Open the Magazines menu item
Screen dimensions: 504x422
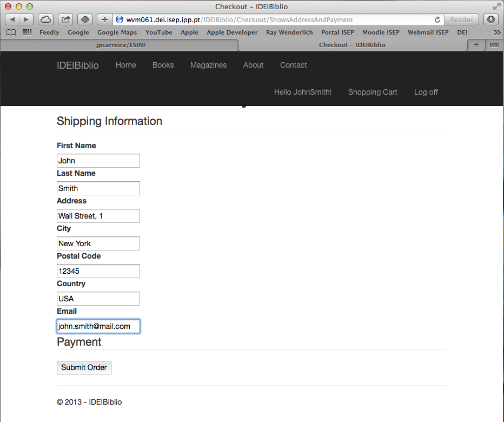click(208, 65)
